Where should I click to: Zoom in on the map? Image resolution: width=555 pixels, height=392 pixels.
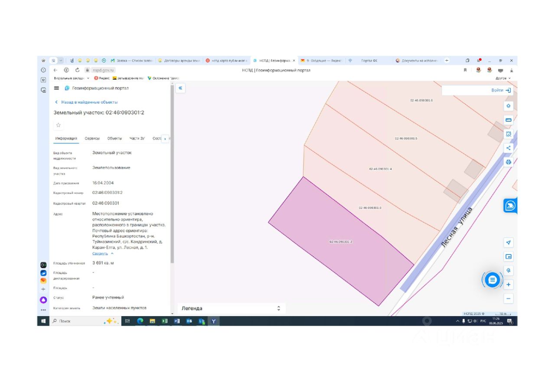coord(509,285)
